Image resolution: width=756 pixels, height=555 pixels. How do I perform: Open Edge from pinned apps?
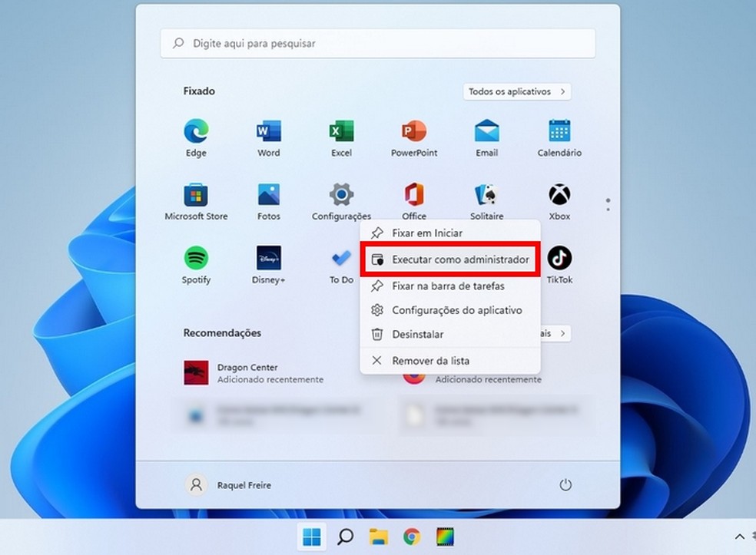pyautogui.click(x=196, y=138)
